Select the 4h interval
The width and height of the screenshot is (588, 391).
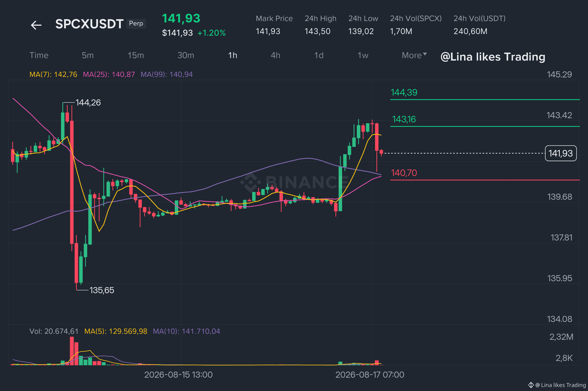point(276,55)
